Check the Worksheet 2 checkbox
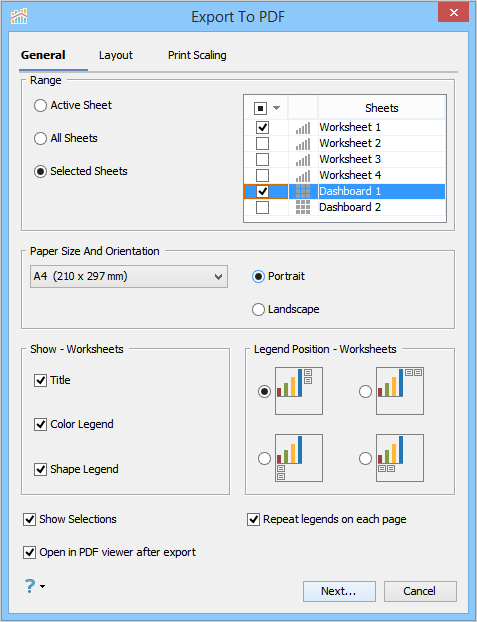This screenshot has height=622, width=477. pos(262,143)
